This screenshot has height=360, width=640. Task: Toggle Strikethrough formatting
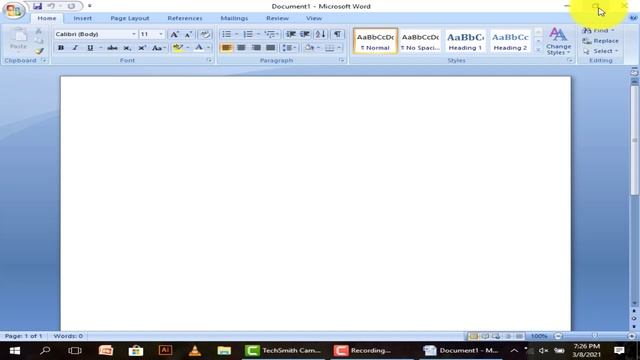[x=112, y=48]
